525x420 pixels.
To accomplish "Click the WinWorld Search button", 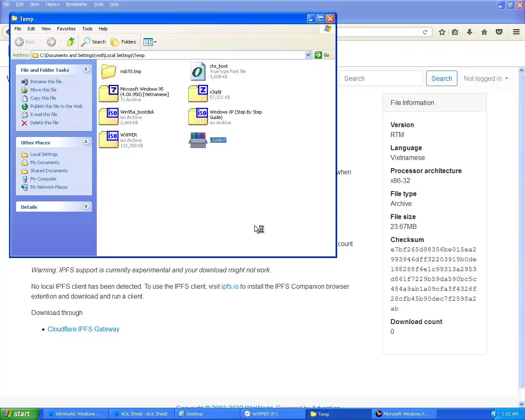I will (x=442, y=78).
